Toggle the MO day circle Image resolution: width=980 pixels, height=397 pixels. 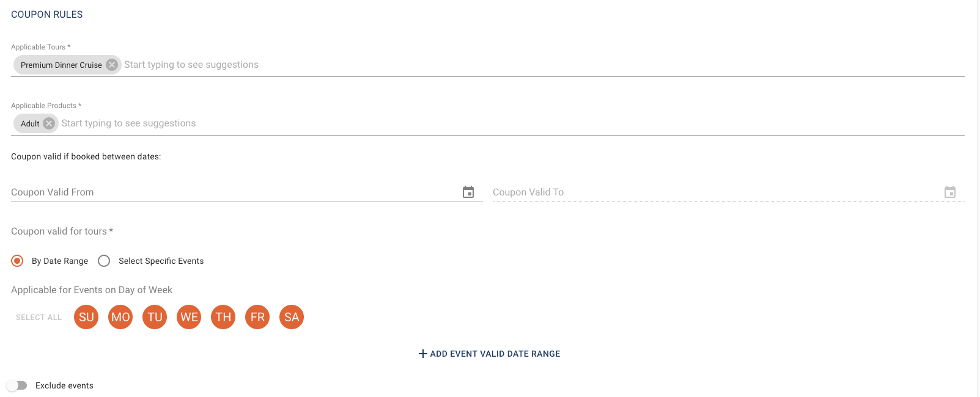(x=120, y=317)
